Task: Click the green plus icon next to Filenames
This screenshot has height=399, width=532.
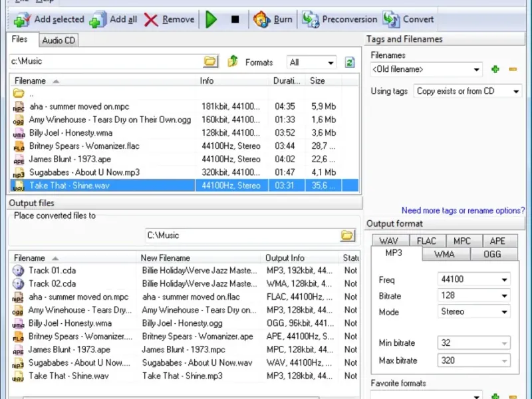Action: coord(495,69)
